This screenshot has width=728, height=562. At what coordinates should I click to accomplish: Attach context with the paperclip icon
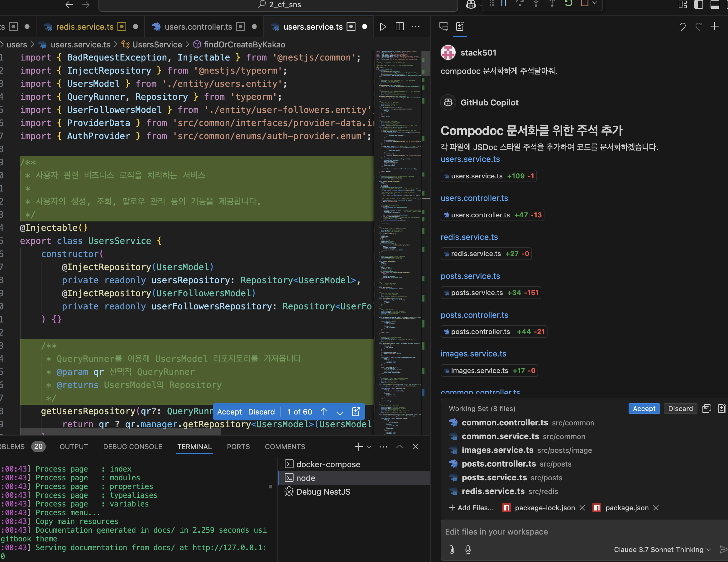point(452,549)
